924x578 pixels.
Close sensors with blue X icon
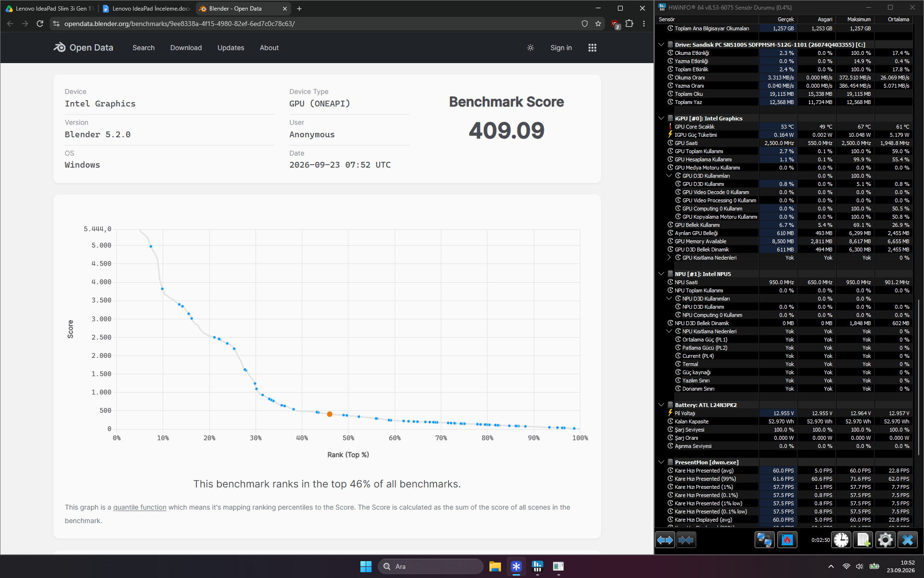click(908, 540)
